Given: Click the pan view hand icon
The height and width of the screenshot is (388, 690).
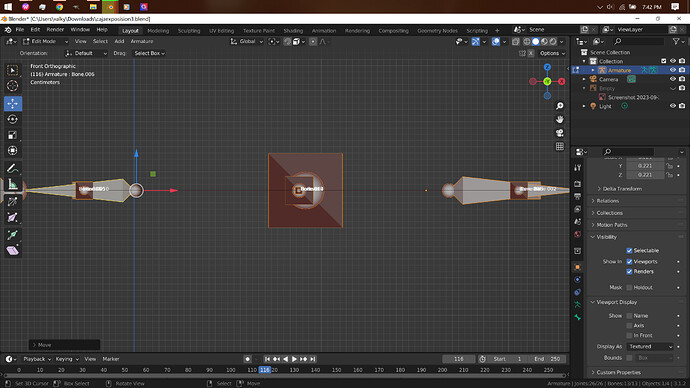Looking at the screenshot, I should [x=559, y=119].
